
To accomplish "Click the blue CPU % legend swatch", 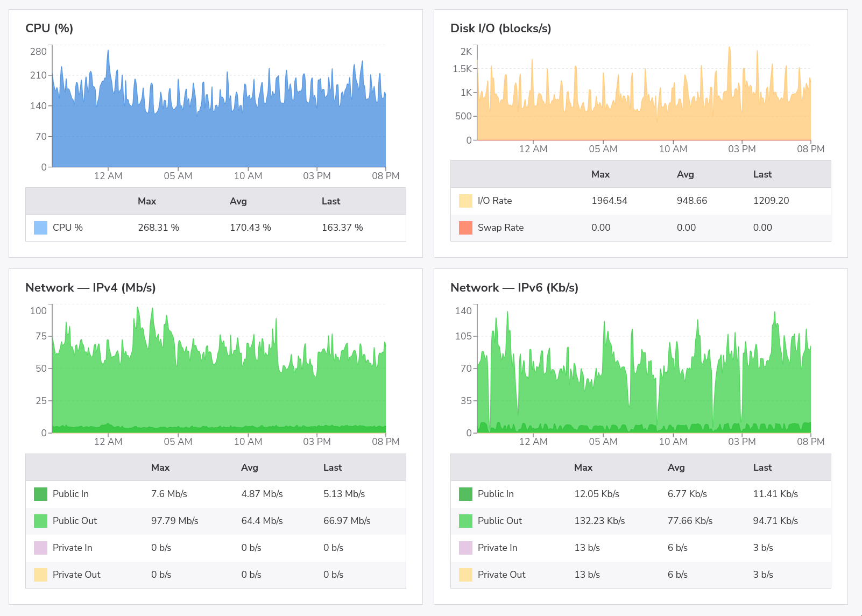I will 40,228.
